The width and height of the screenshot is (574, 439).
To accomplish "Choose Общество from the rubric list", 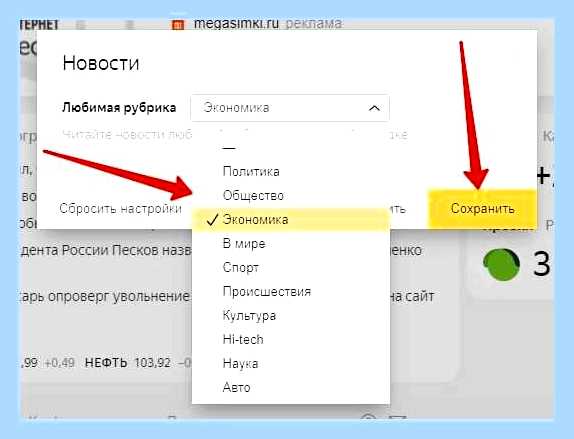I will point(291,196).
